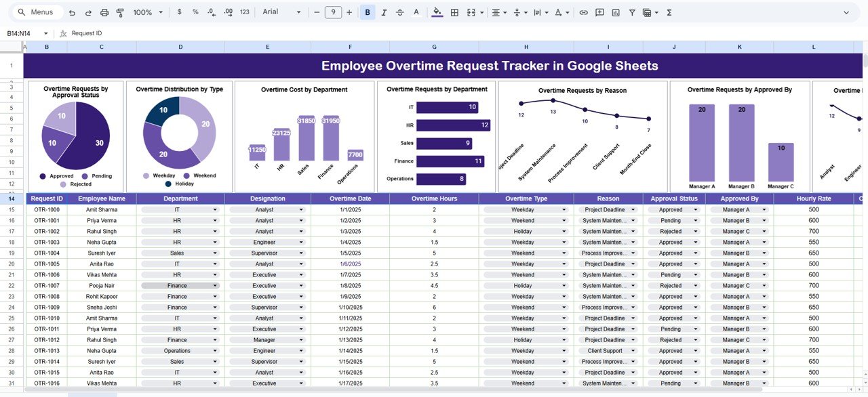Click the Format as currency icon
The image size is (868, 397).
coord(180,12)
